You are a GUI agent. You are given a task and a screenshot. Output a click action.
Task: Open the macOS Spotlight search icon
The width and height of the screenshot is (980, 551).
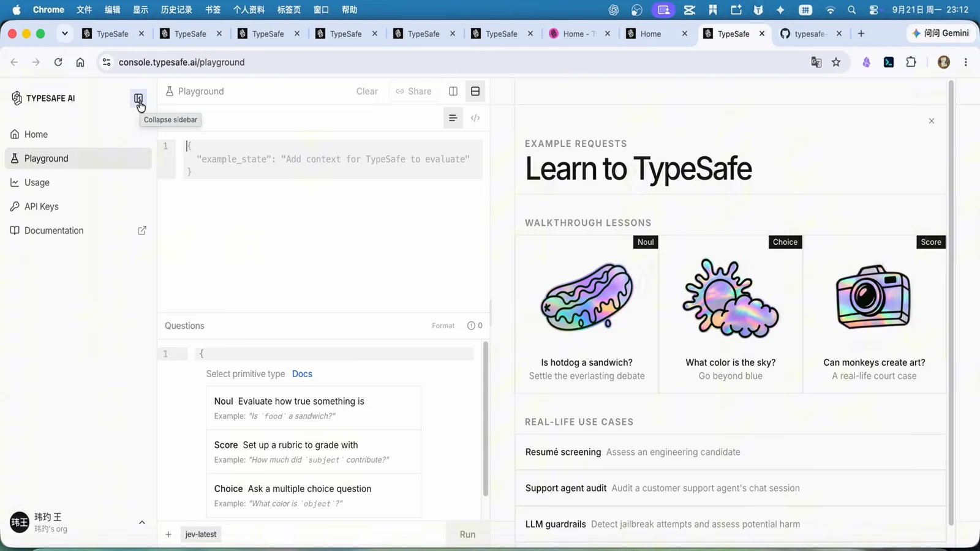pos(852,10)
